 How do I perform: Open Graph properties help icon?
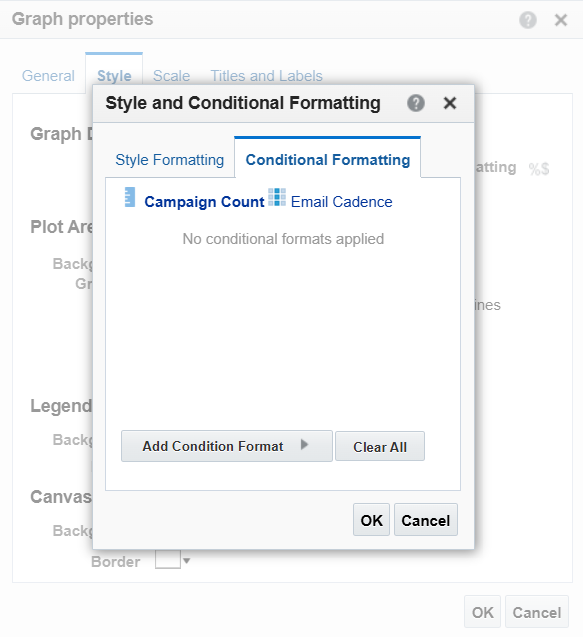(x=528, y=20)
